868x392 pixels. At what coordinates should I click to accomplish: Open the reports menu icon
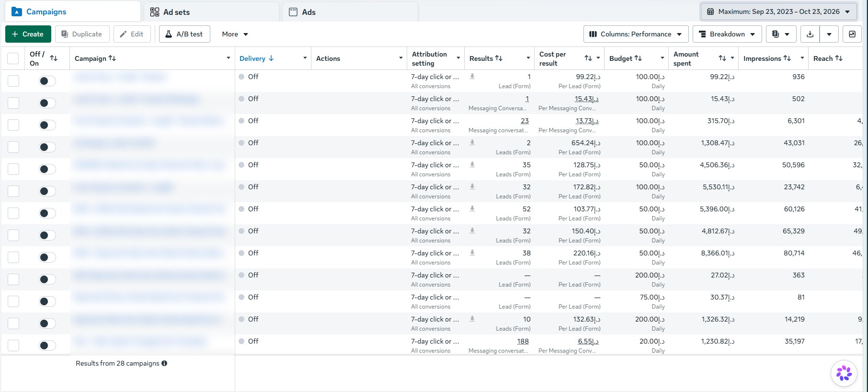[x=781, y=34]
